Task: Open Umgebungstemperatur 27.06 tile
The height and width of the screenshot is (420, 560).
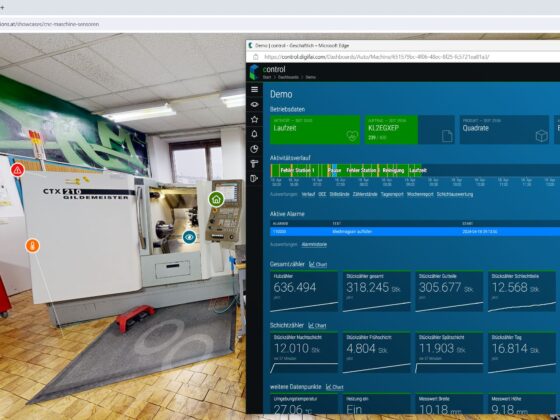Action: (304, 404)
